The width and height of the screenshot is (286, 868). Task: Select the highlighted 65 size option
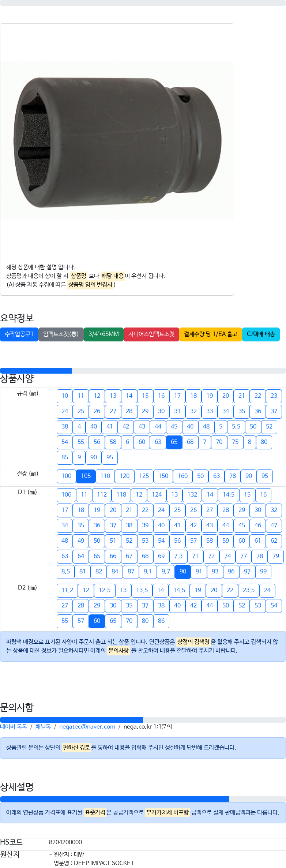(174, 442)
